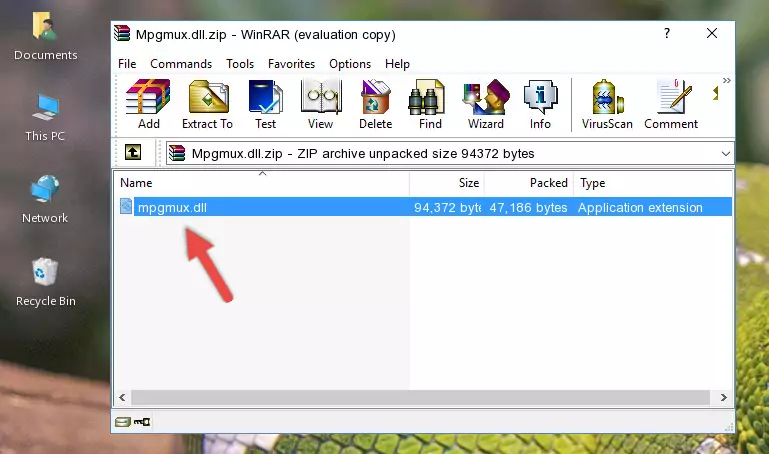Viewport: 769px width, 454px height.
Task: Open the View file tool
Action: point(321,104)
